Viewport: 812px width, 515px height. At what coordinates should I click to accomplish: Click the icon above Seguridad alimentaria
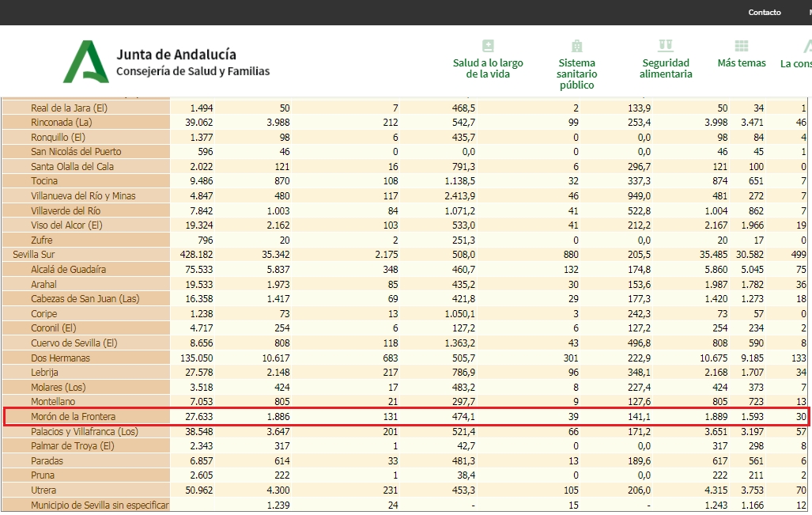click(666, 46)
